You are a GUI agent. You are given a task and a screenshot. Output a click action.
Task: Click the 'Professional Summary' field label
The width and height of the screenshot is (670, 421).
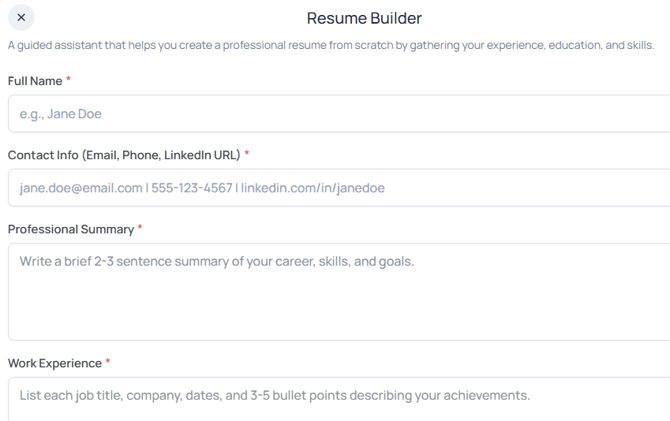tap(71, 229)
